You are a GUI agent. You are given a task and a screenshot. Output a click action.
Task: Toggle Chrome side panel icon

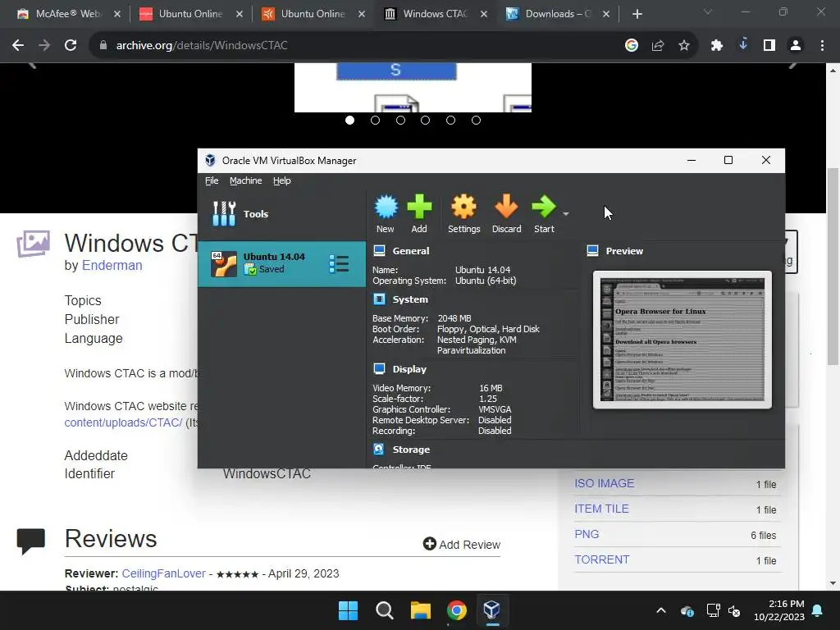coord(769,46)
